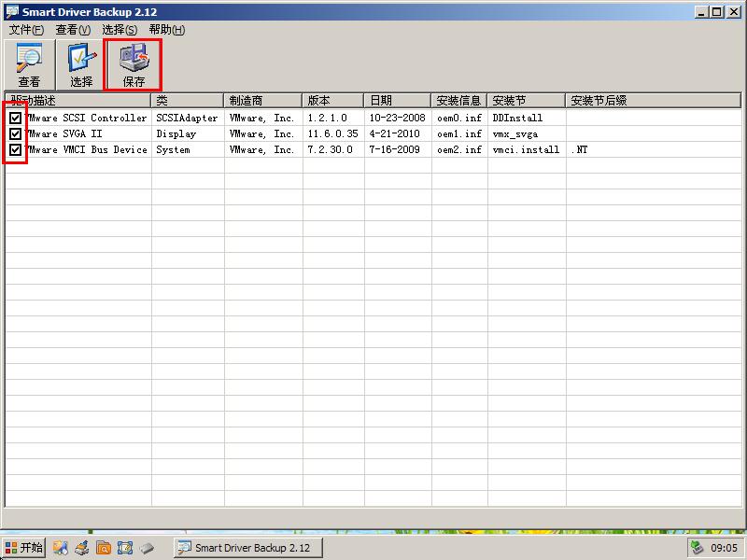Click the Smart Driver Backup title bar icon
Image resolution: width=747 pixels, height=560 pixels.
point(12,12)
